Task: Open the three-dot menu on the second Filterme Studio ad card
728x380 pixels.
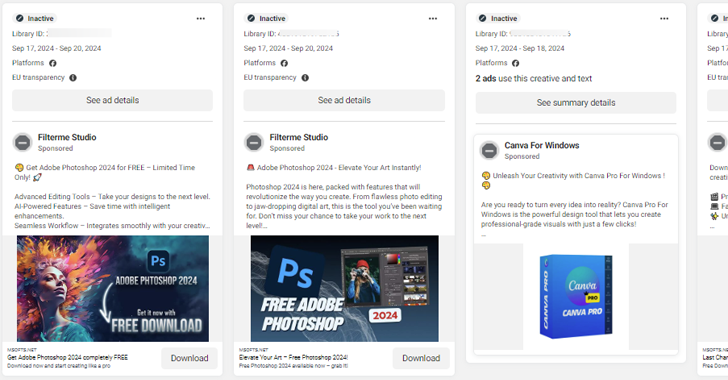Action: click(433, 19)
